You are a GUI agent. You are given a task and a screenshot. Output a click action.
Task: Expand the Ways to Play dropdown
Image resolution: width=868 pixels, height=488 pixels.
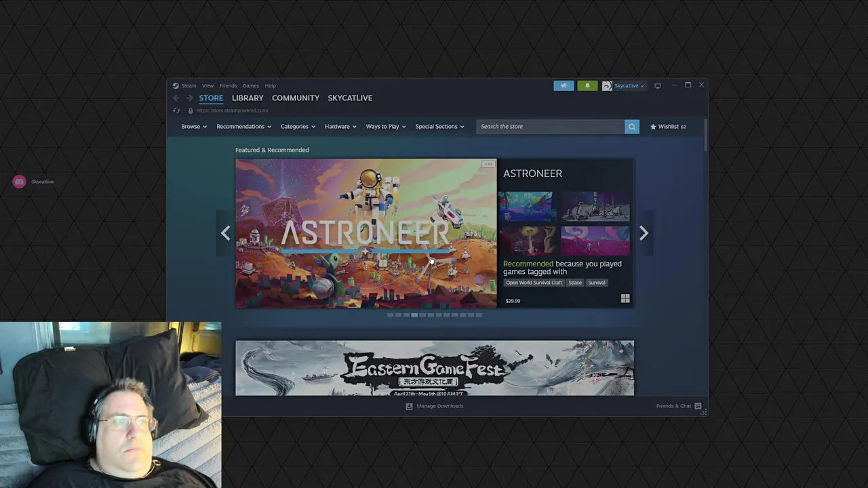tap(386, 127)
